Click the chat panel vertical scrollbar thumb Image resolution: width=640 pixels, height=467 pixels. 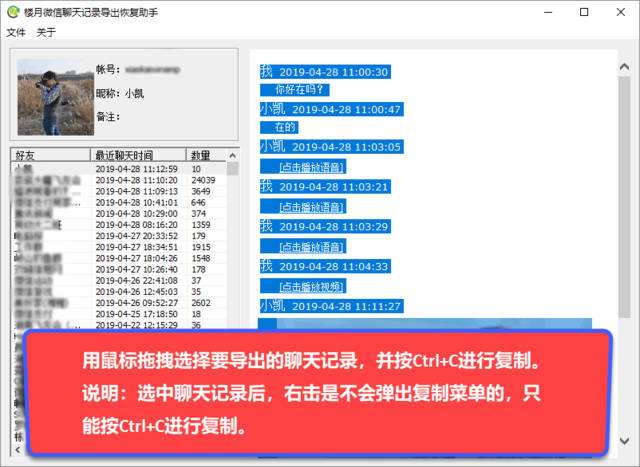(x=624, y=197)
